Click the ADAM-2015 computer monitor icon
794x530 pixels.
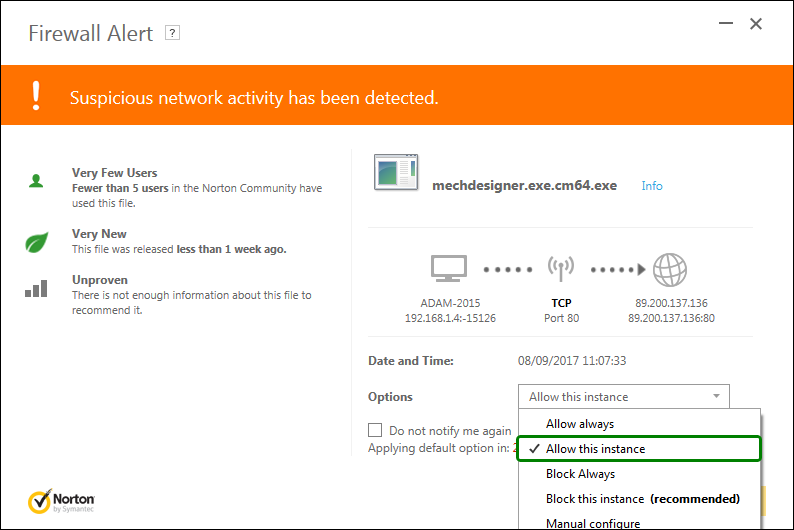pyautogui.click(x=449, y=268)
